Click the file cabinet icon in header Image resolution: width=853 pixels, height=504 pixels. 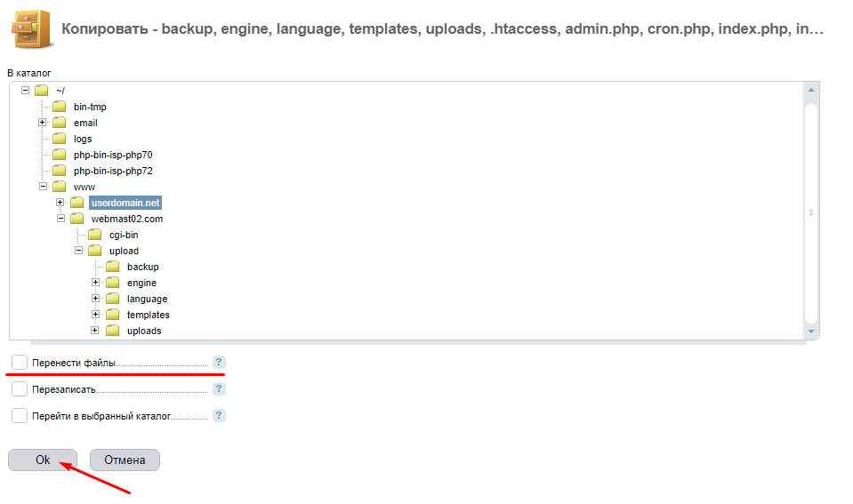[x=30, y=29]
